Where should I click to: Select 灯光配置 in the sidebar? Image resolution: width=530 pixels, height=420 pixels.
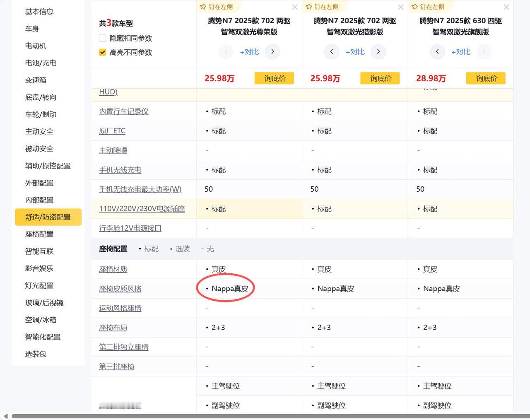(x=39, y=285)
